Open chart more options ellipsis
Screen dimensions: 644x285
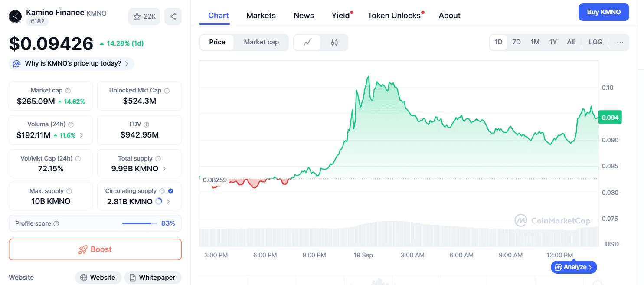point(620,43)
